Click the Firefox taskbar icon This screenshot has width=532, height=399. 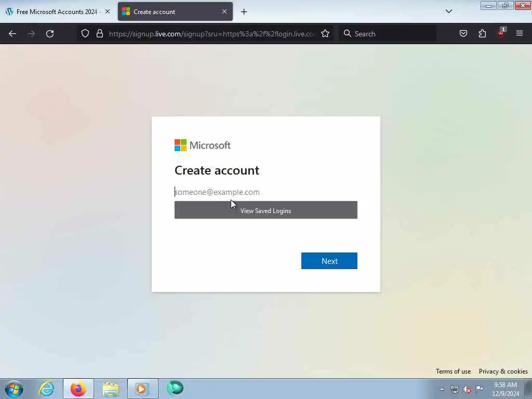point(78,389)
